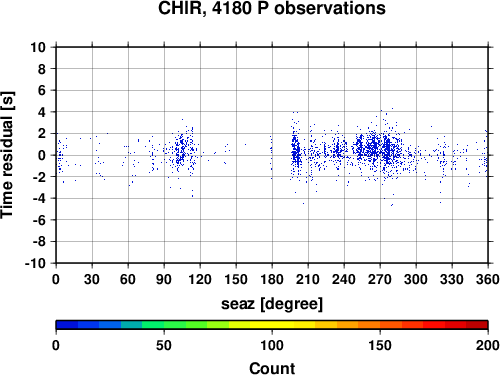Click the -10 tick label on y-axis
This screenshot has width=500, height=375.
click(x=35, y=263)
